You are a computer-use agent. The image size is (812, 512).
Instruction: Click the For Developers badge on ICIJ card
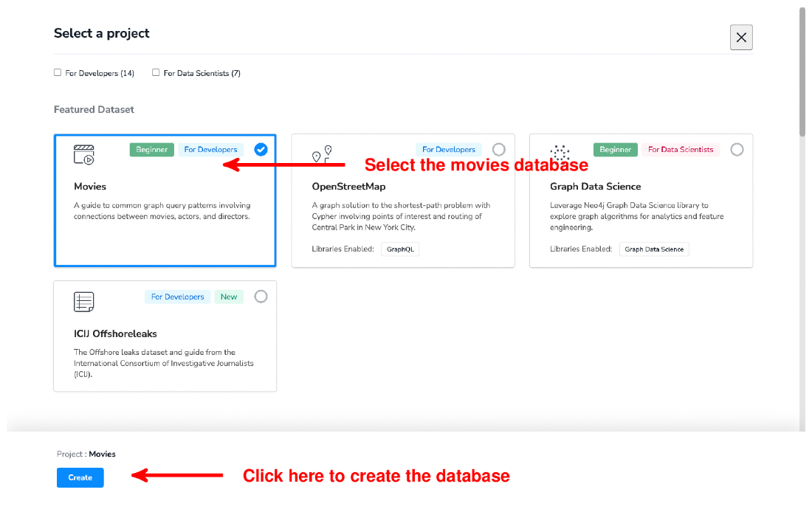178,297
